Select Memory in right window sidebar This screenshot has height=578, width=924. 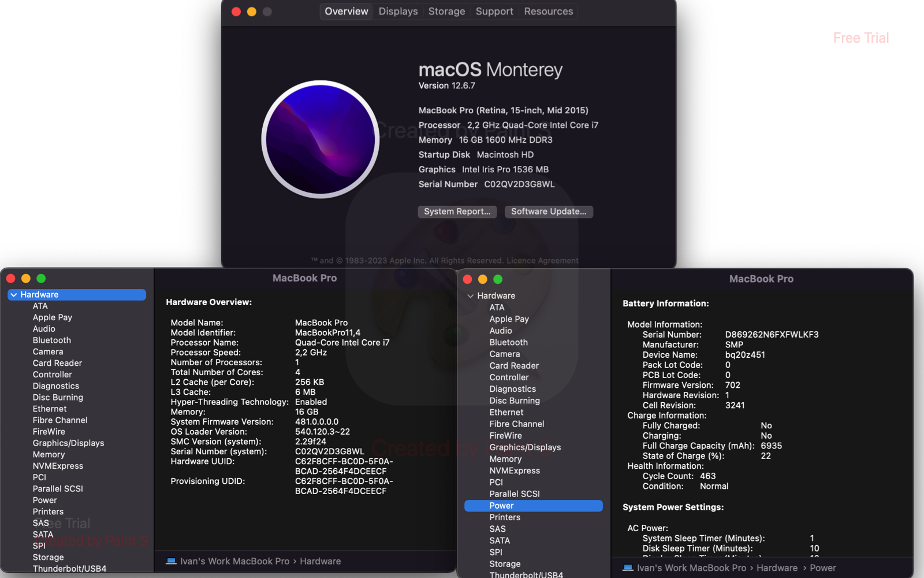(506, 459)
